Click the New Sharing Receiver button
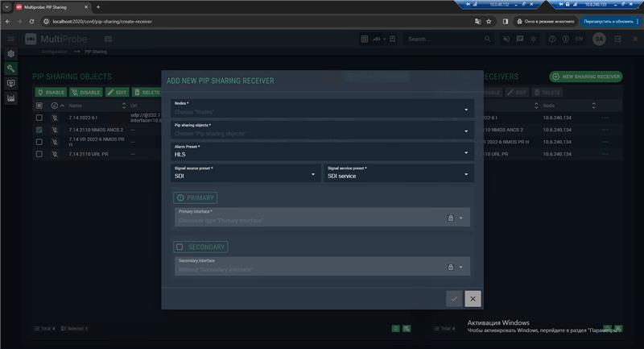This screenshot has width=644, height=349. (586, 77)
